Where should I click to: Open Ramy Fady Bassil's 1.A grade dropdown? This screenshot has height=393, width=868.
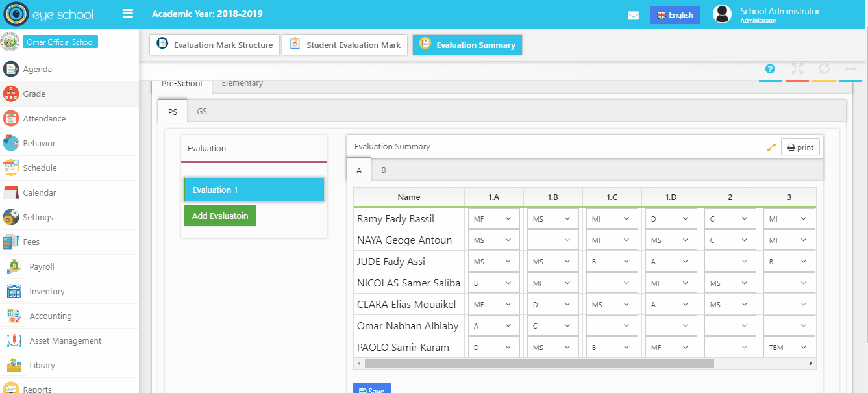(x=493, y=218)
